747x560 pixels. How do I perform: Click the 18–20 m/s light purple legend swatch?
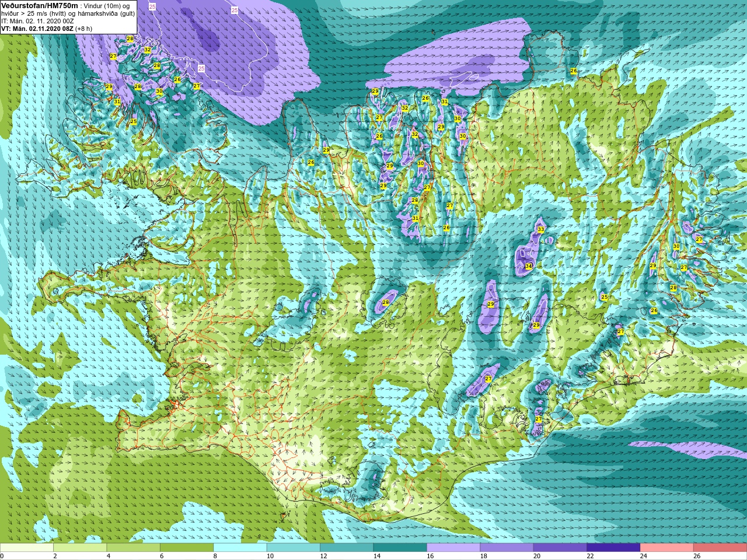point(507,547)
